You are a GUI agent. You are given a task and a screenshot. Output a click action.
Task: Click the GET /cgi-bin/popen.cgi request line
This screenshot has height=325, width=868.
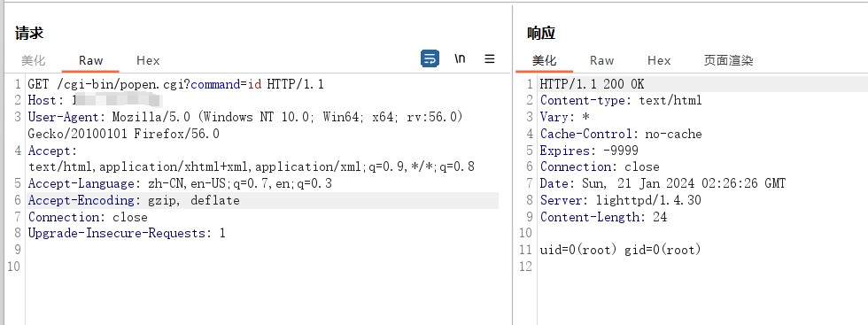pos(176,85)
